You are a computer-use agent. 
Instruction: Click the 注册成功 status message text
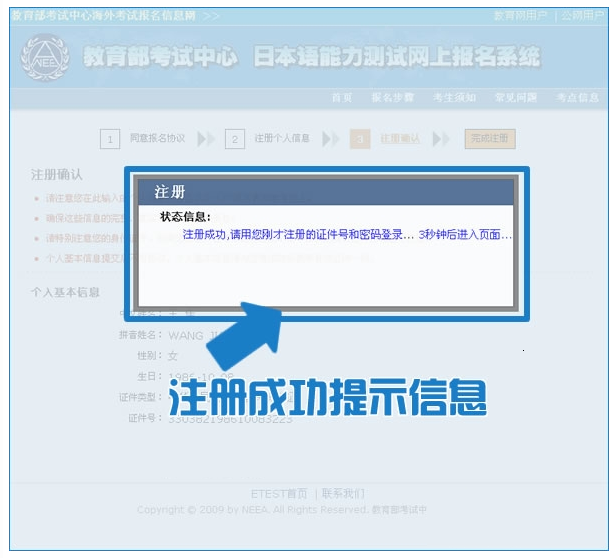[x=347, y=235]
